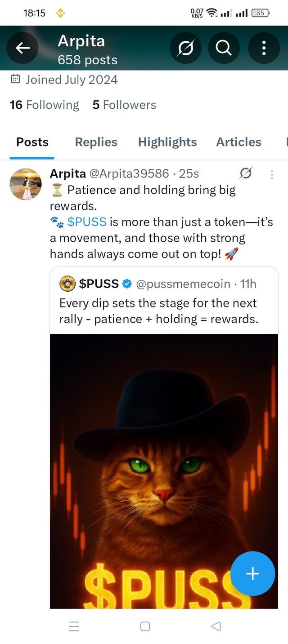Select the Posts tab

pos(32,142)
